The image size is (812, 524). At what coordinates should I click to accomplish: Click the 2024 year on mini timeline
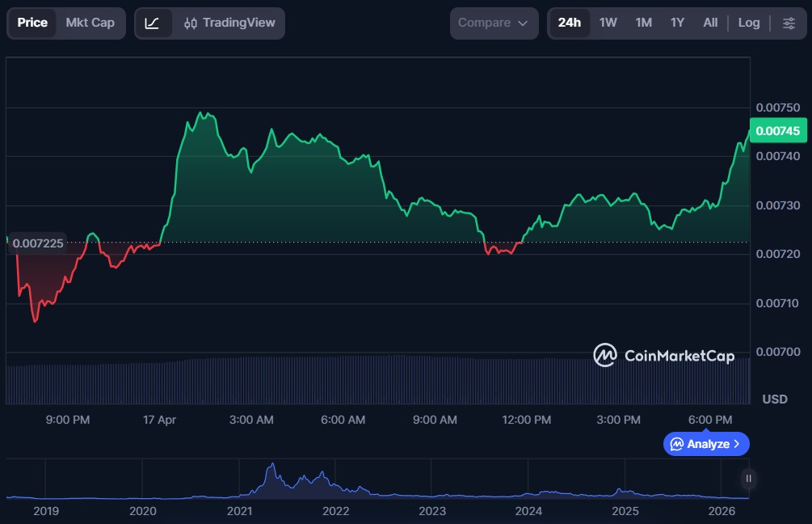point(528,511)
